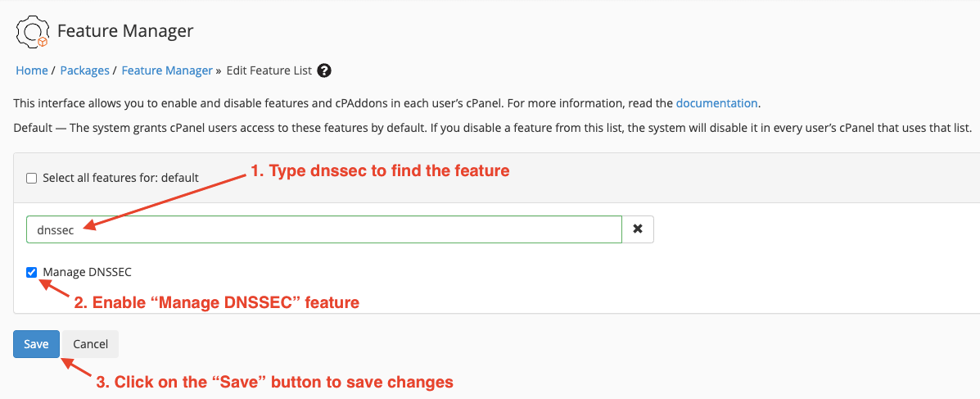Focus the feature search input field

(x=324, y=229)
